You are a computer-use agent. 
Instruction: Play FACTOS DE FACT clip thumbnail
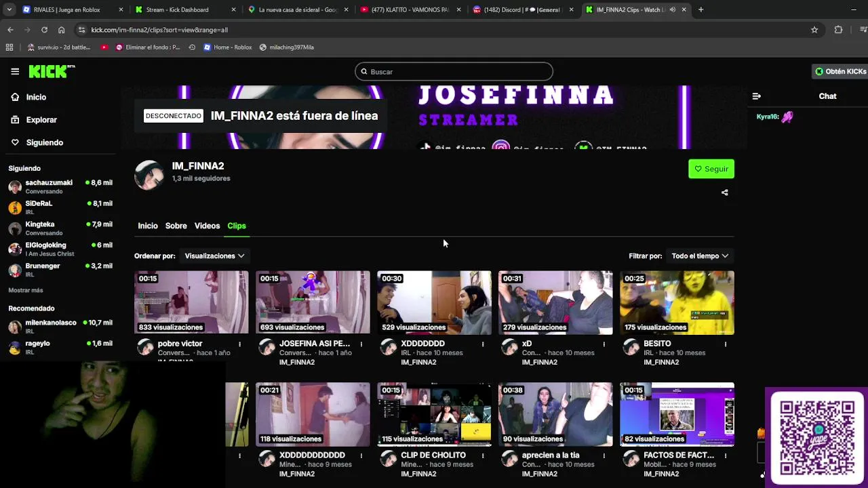click(x=677, y=414)
